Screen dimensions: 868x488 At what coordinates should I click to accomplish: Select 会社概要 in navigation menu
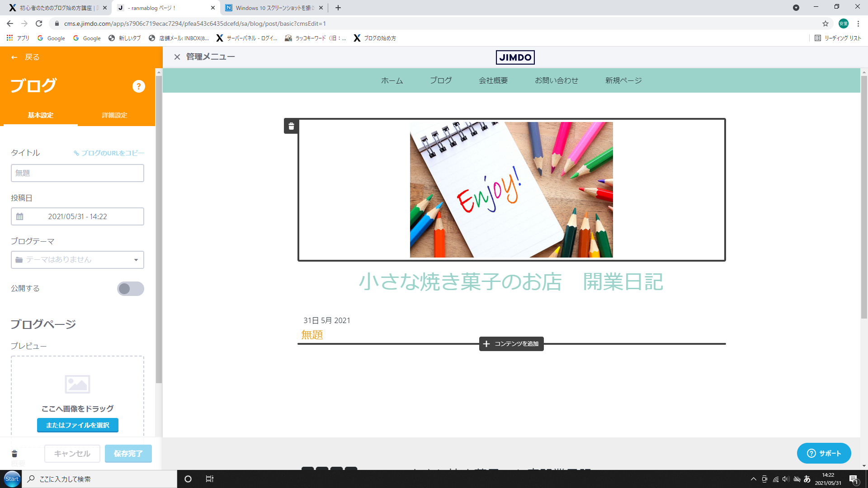(x=493, y=80)
